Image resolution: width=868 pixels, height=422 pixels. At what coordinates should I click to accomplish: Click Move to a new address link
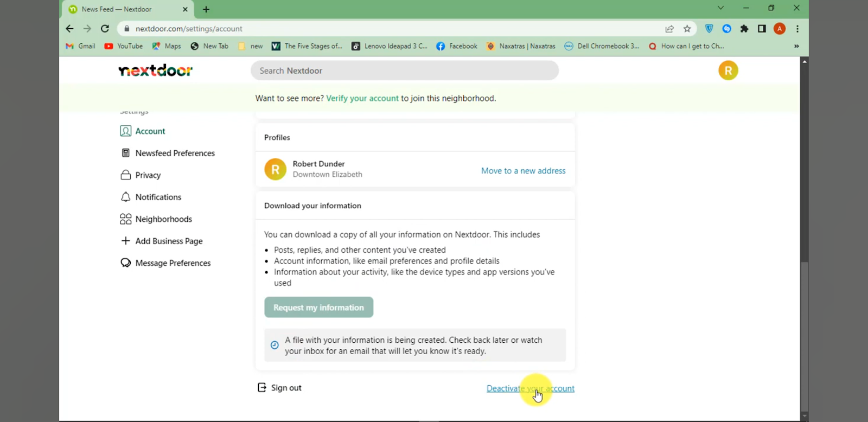(x=524, y=170)
